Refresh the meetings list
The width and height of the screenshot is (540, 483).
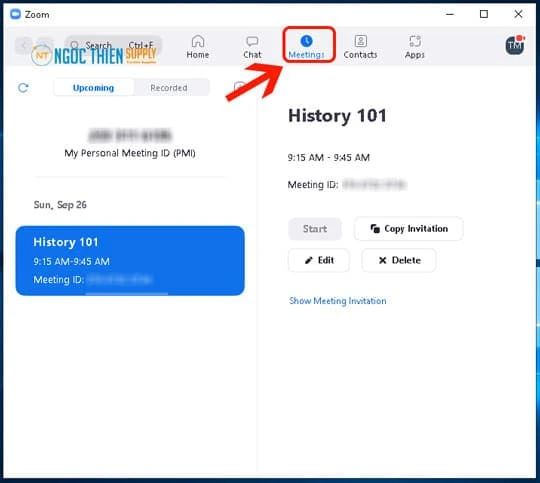(x=23, y=88)
